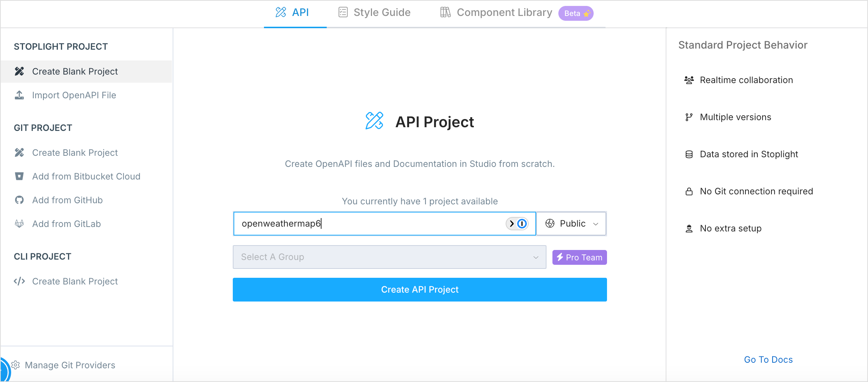
Task: Click 'Realtime collaboration' text
Action: [x=746, y=80]
